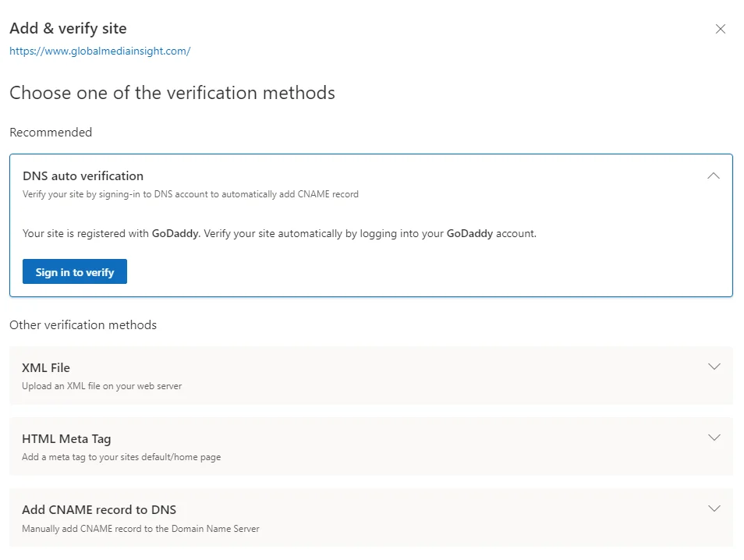Screen dimensions: 744x560
Task: Click the DNS auto verification heading
Action: (x=83, y=176)
